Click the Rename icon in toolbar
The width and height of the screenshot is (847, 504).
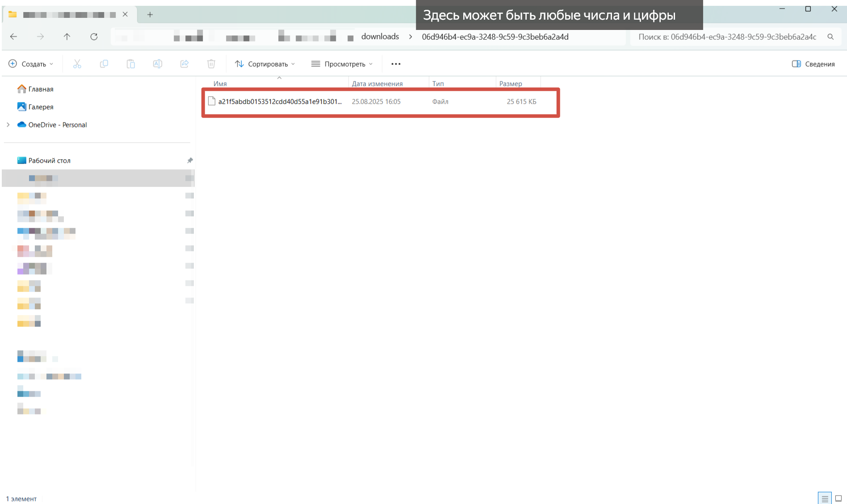(158, 64)
